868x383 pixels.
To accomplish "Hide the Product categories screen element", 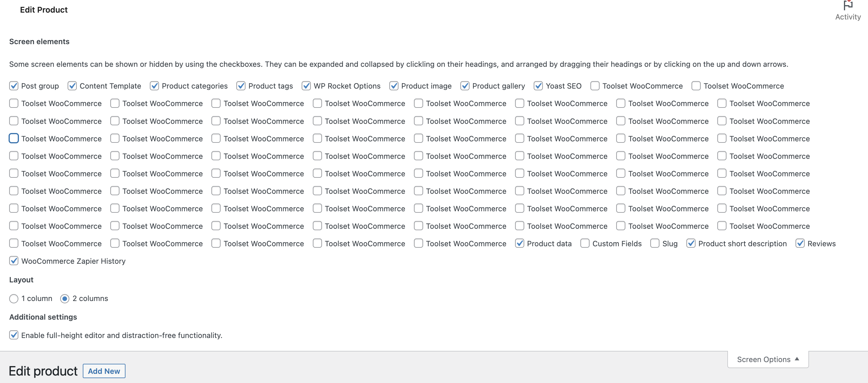I will pyautogui.click(x=154, y=86).
